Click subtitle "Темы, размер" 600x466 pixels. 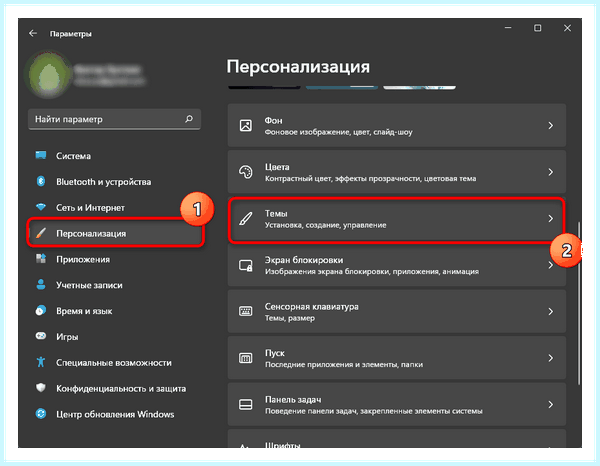point(290,318)
